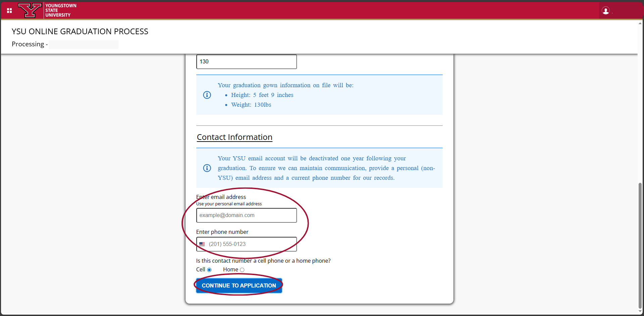Image resolution: width=644 pixels, height=316 pixels.
Task: Select the Home radio button
Action: click(x=242, y=270)
